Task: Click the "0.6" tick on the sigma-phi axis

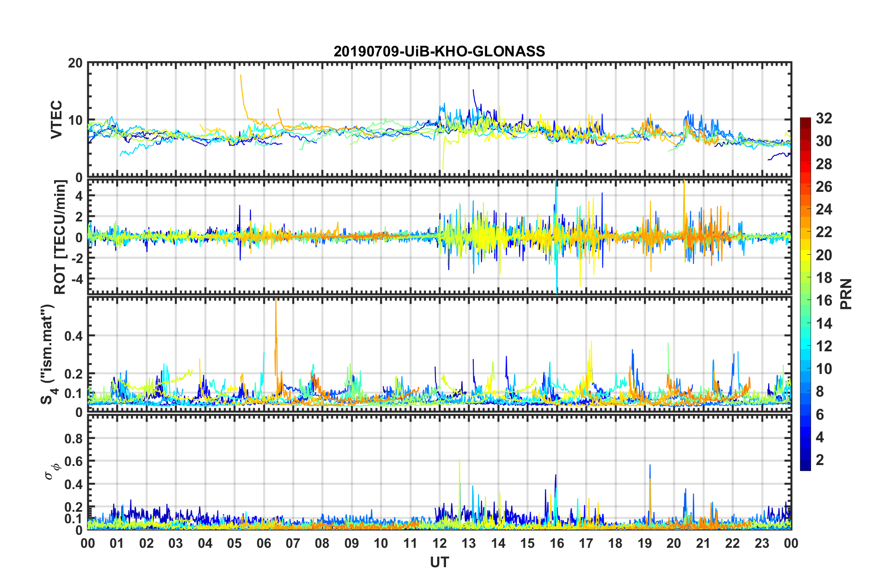Action: point(73,461)
